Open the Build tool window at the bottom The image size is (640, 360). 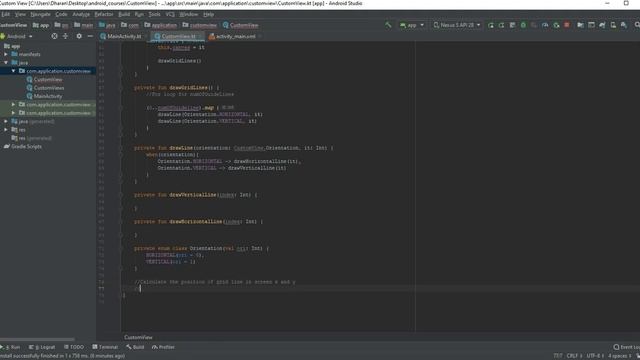tap(135, 347)
